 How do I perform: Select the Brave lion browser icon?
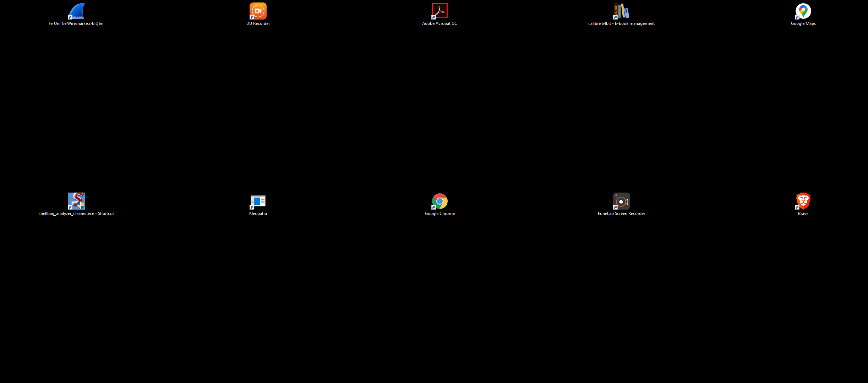pos(803,201)
